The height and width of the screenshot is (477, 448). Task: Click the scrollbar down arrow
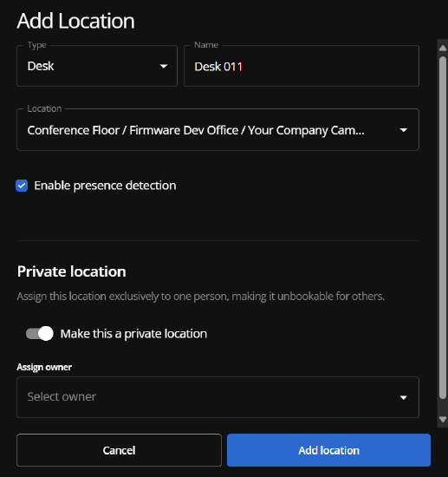point(443,420)
